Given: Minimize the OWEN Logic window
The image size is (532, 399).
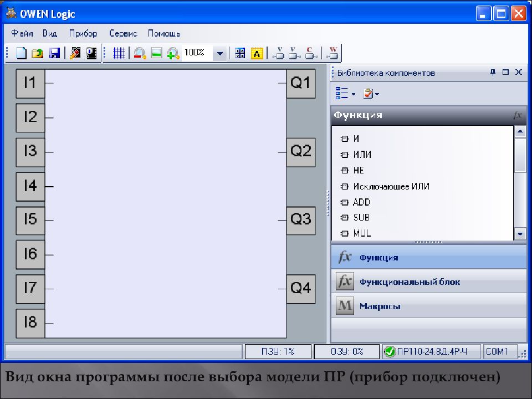Looking at the screenshot, I should [x=483, y=13].
